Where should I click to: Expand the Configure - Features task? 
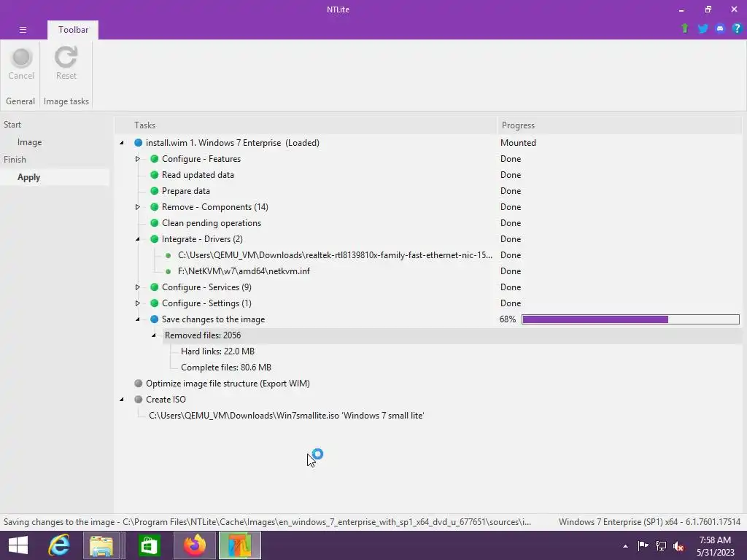(137, 159)
